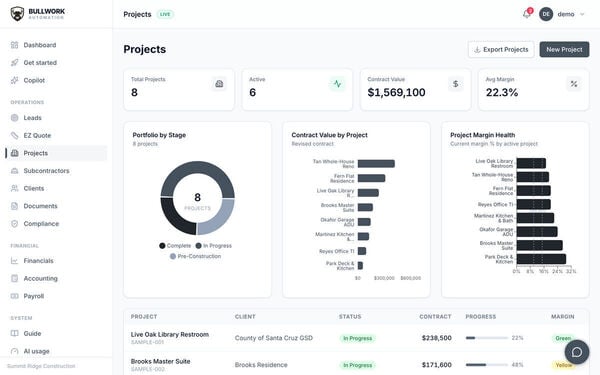Sort by the MARGIN column header
The height and width of the screenshot is (375, 600).
[562, 317]
